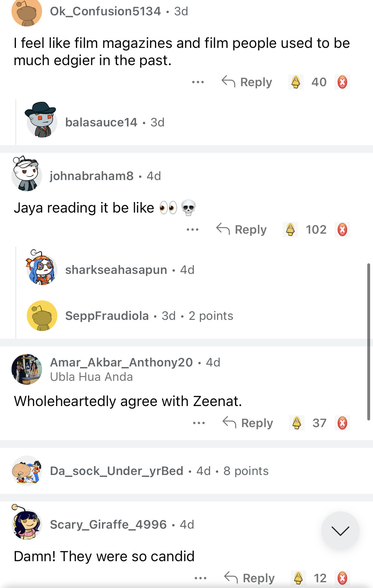The width and height of the screenshot is (373, 588).
Task: Downvote Scary_Giraffe_4996's comment
Action: tap(342, 578)
